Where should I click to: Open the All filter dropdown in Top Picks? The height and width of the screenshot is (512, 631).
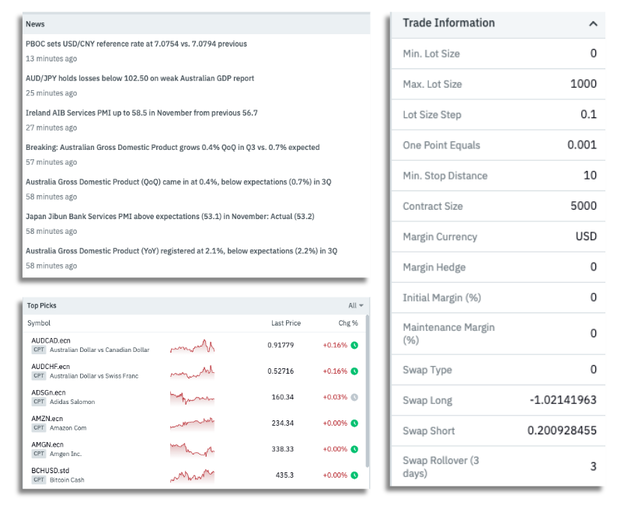coord(355,305)
